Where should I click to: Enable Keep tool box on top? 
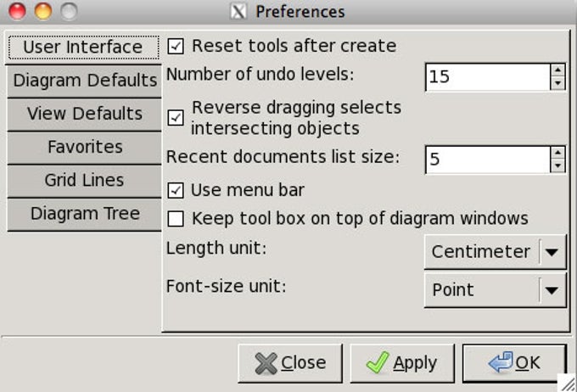[176, 219]
